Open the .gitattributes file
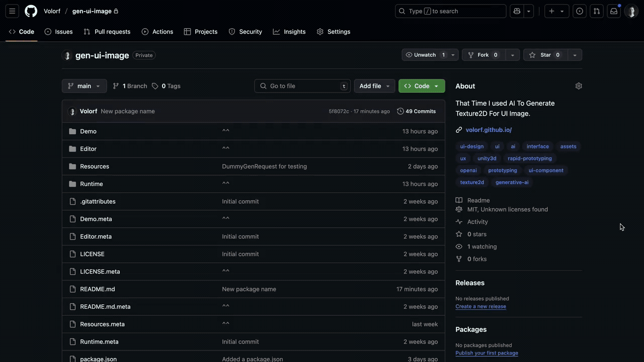 click(98, 202)
